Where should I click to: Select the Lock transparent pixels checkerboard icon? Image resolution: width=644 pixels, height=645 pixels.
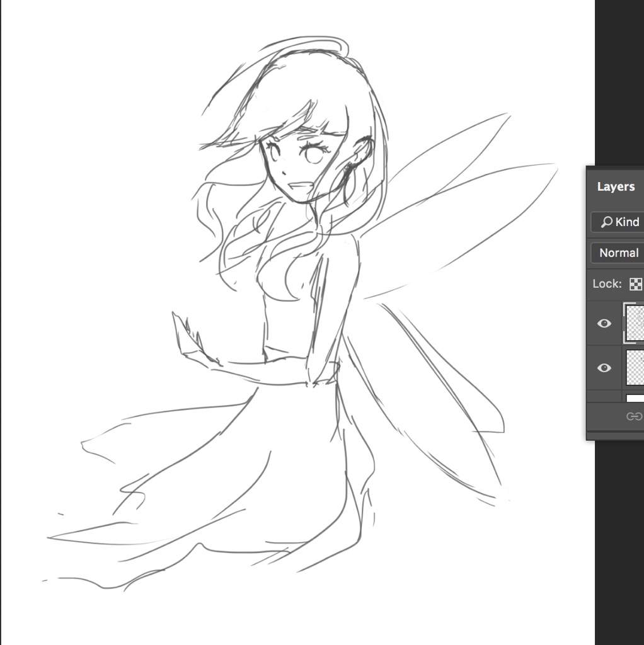coord(636,283)
